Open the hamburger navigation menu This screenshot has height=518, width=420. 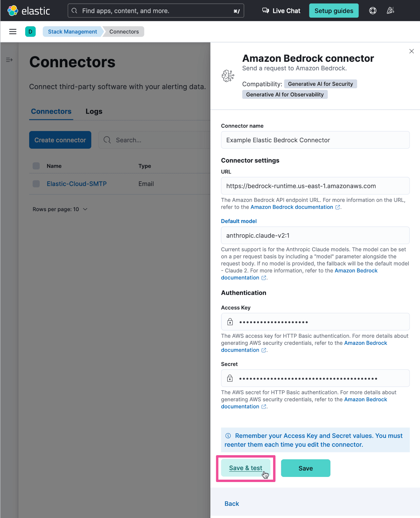point(13,32)
